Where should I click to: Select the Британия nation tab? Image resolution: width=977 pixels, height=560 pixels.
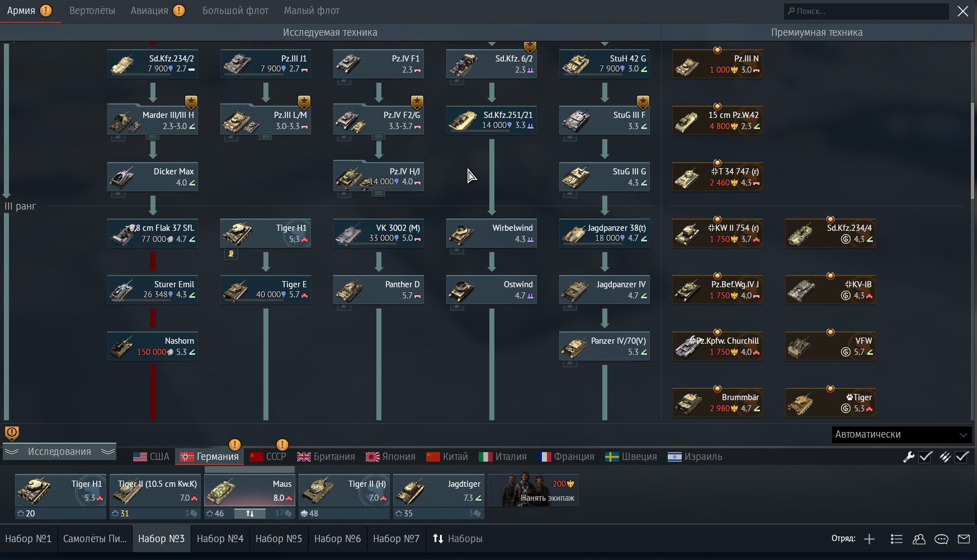click(326, 457)
